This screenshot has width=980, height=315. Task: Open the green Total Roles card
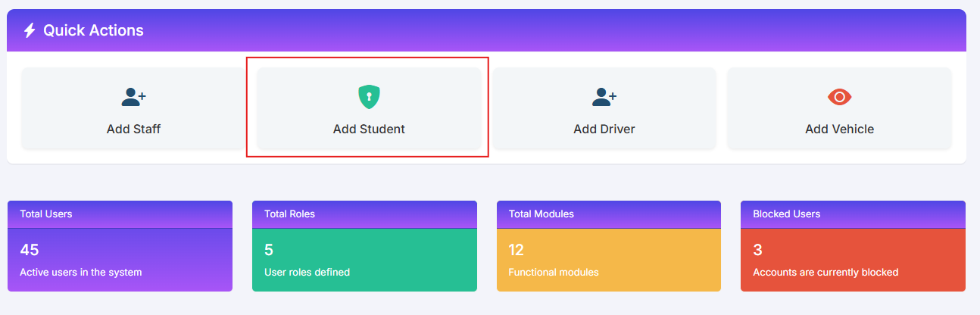(364, 246)
